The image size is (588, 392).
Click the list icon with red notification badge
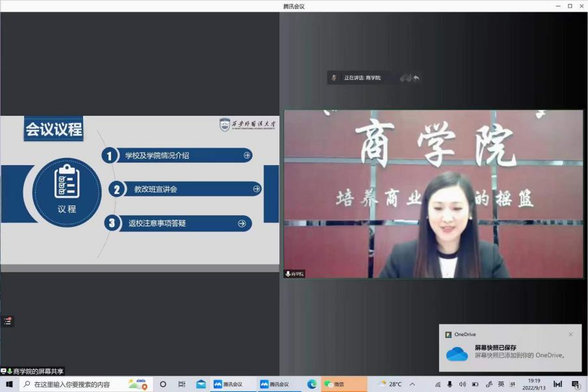click(x=8, y=320)
